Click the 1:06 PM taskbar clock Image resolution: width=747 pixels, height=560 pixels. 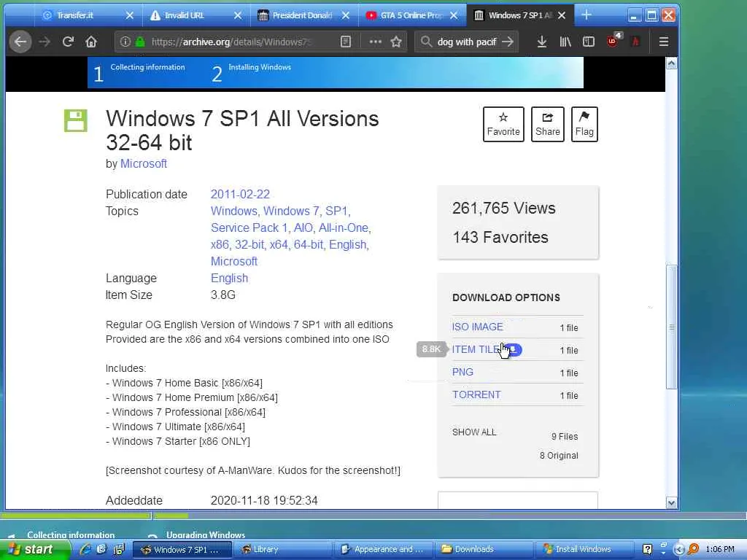click(x=719, y=549)
